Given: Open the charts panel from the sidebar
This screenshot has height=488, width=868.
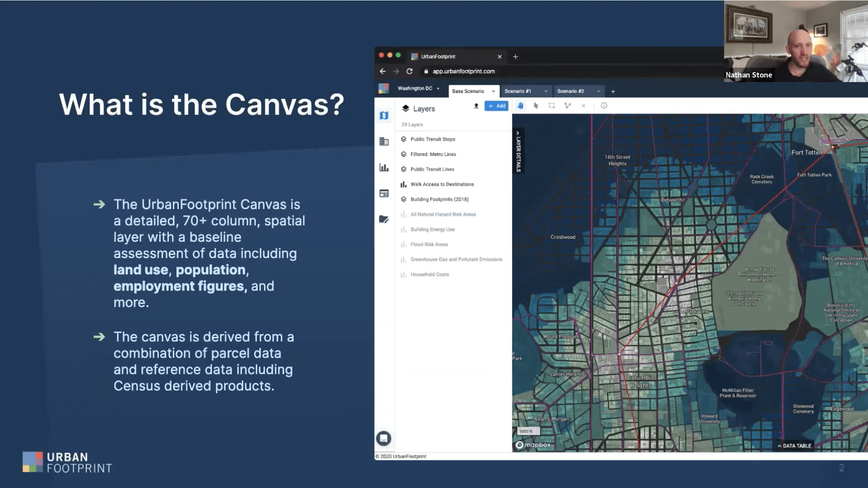Looking at the screenshot, I should click(384, 167).
